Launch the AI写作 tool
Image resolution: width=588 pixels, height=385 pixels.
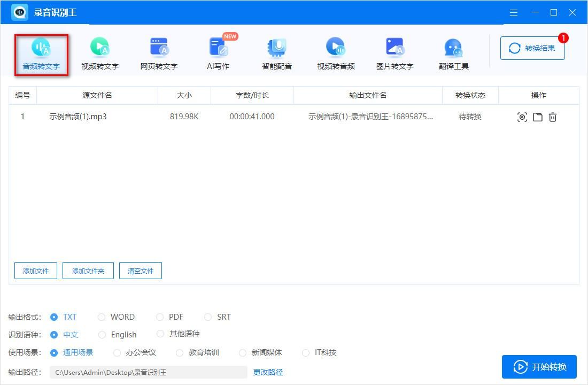coord(218,55)
